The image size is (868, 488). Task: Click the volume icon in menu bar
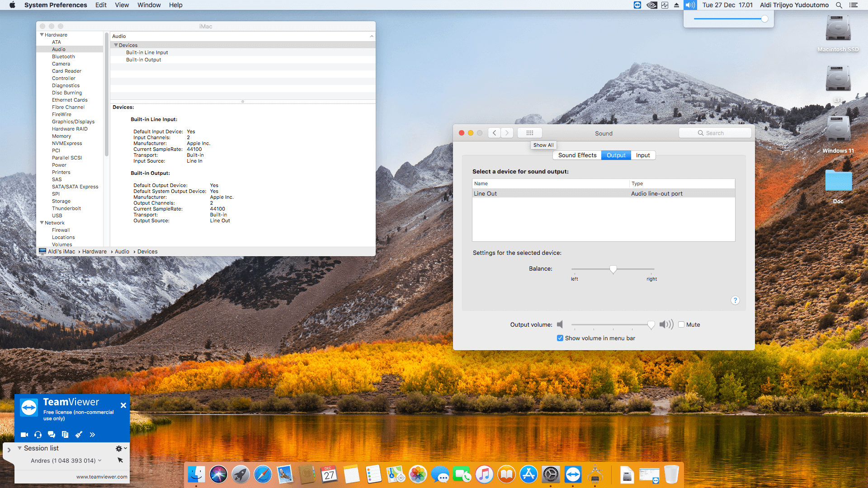[690, 5]
